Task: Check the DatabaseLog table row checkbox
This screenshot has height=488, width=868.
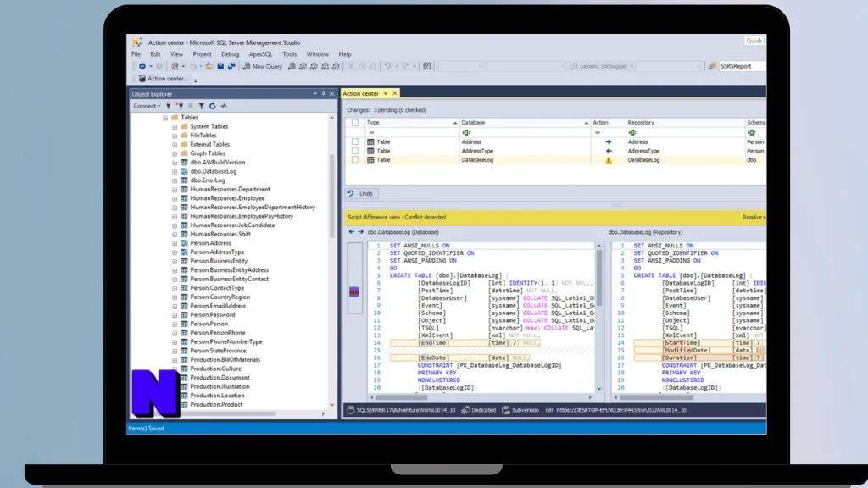Action: pyautogui.click(x=355, y=160)
